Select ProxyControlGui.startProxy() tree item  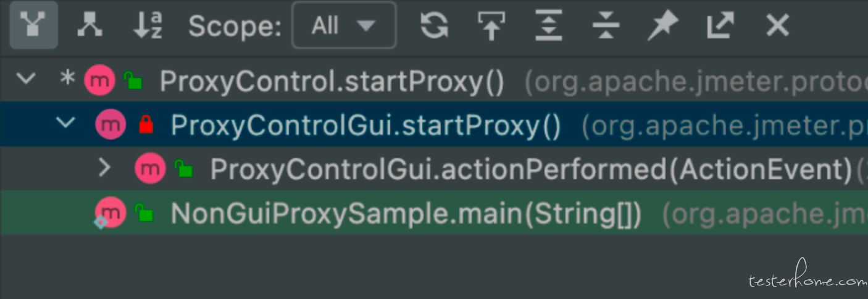434,124
